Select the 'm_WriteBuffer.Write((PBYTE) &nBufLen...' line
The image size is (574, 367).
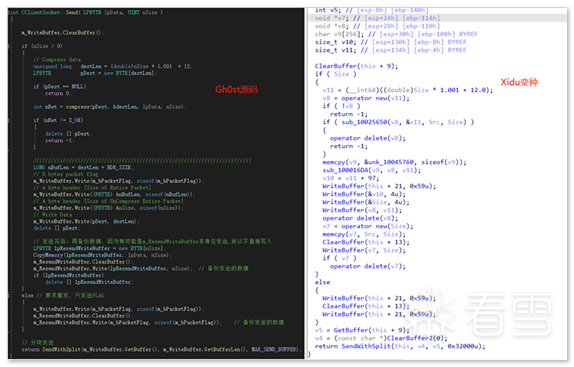[x=114, y=194]
